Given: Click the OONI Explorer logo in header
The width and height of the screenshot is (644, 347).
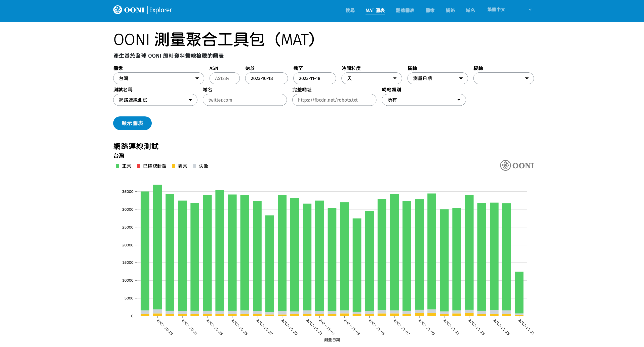Looking at the screenshot, I should (142, 10).
